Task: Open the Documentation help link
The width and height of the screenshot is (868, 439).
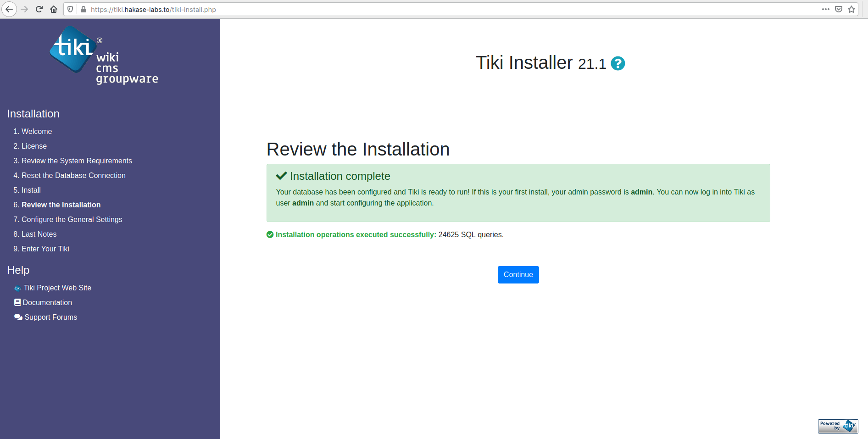Action: click(x=47, y=302)
